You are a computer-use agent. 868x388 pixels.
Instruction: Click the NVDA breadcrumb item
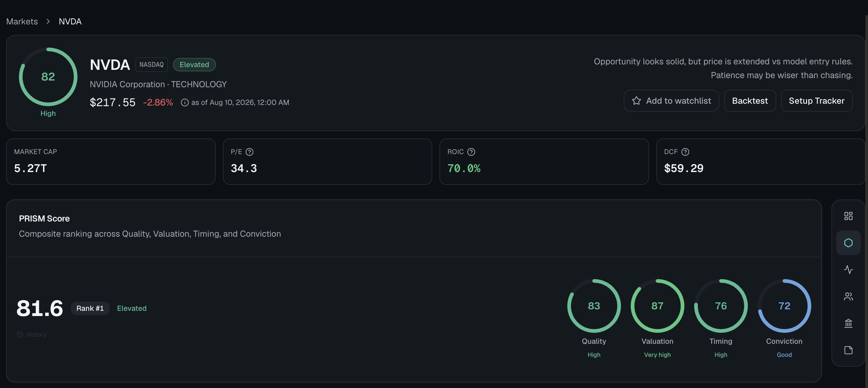pos(70,21)
